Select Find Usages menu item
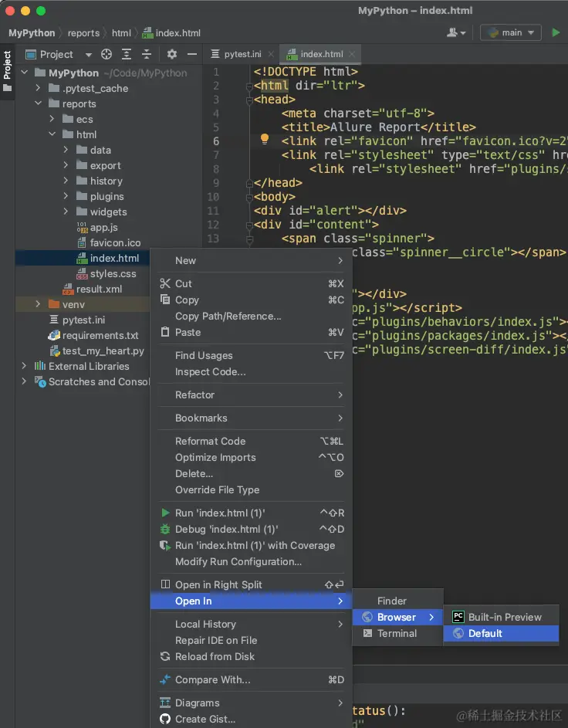Image resolution: width=568 pixels, height=728 pixels. coord(251,356)
